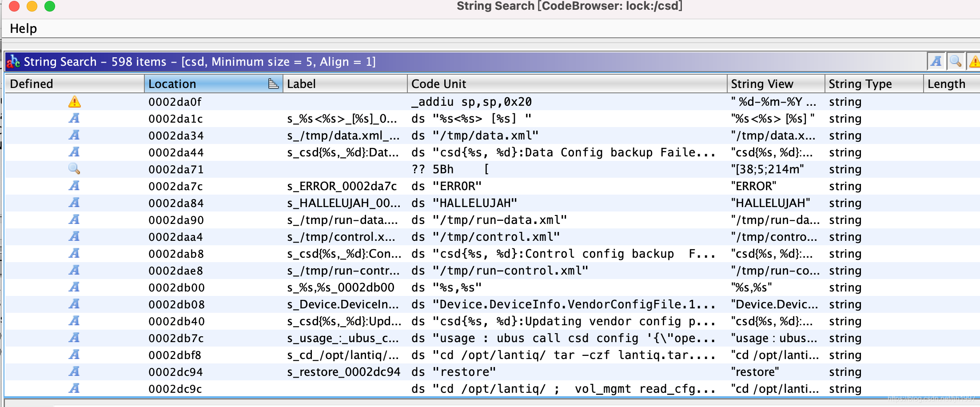The height and width of the screenshot is (407, 980).
Task: Select code unit "csd{%s, %d}:Data Config backup"
Action: [563, 152]
